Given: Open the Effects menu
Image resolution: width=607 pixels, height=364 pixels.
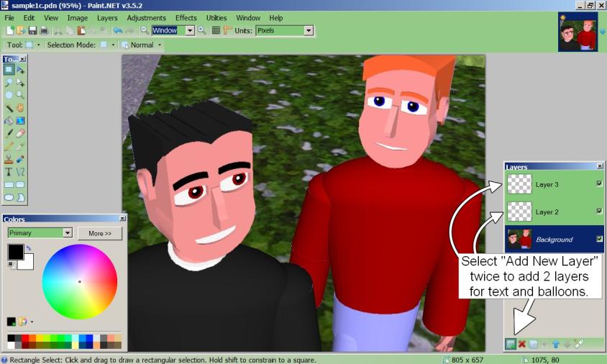Looking at the screenshot, I should pyautogui.click(x=186, y=17).
